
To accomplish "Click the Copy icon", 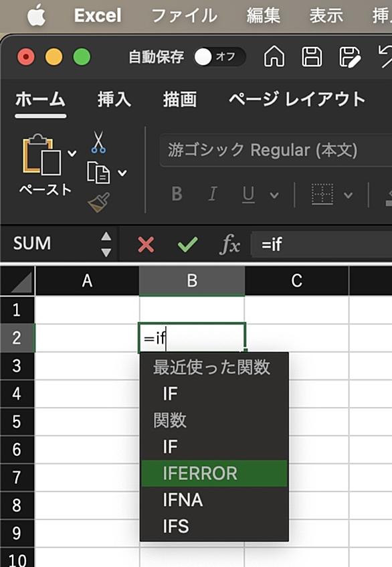I will pos(98,173).
